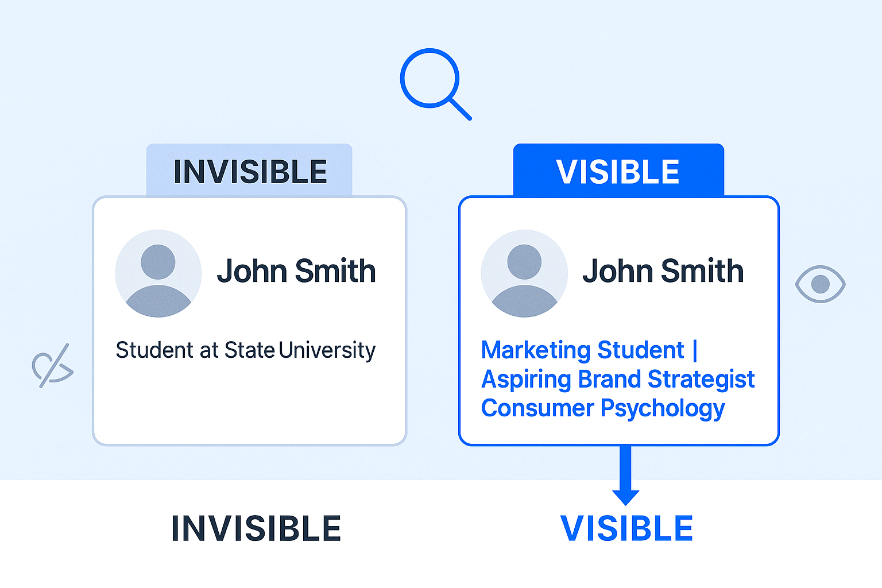The image size is (882, 588).
Task: Select the light blue INVISIBLE tab
Action: (x=249, y=171)
